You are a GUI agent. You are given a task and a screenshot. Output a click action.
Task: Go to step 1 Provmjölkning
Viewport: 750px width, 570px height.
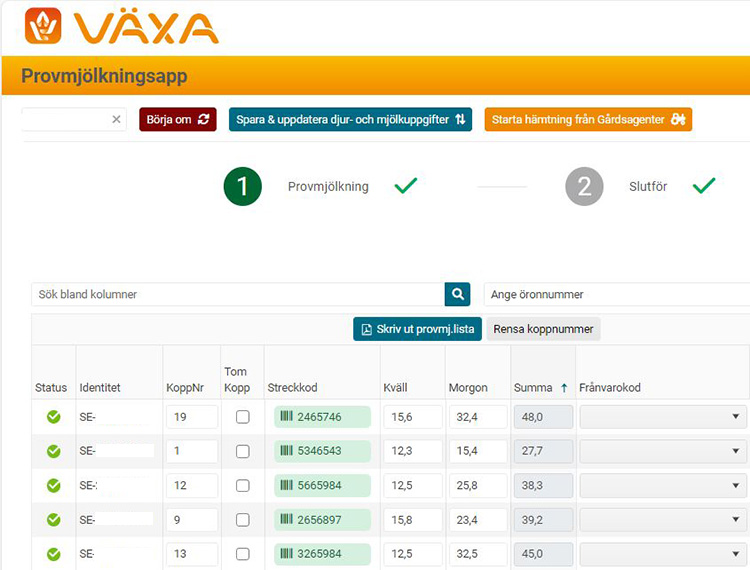tap(243, 186)
